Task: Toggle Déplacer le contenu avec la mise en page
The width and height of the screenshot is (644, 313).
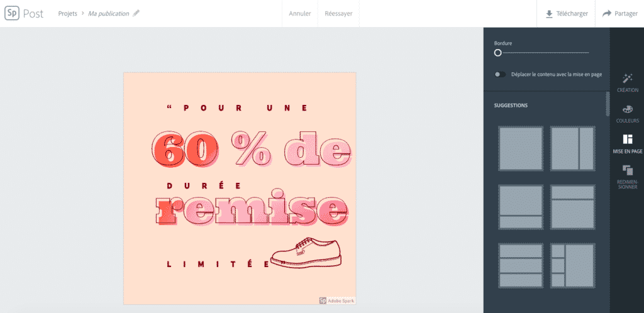Action: (x=500, y=74)
